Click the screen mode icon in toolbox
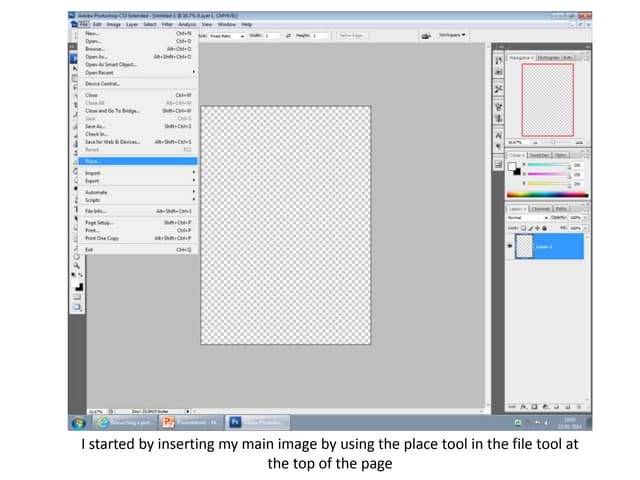This screenshot has width=640, height=480. click(78, 308)
